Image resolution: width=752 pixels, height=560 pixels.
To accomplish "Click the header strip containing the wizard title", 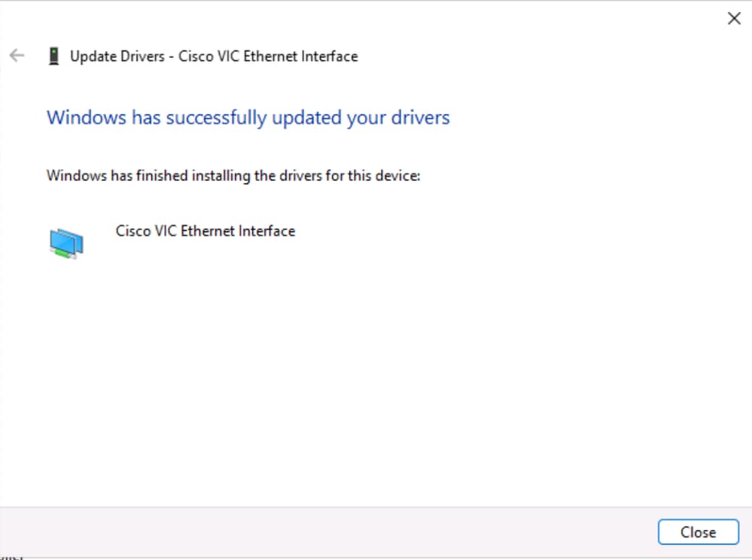I will click(301, 56).
